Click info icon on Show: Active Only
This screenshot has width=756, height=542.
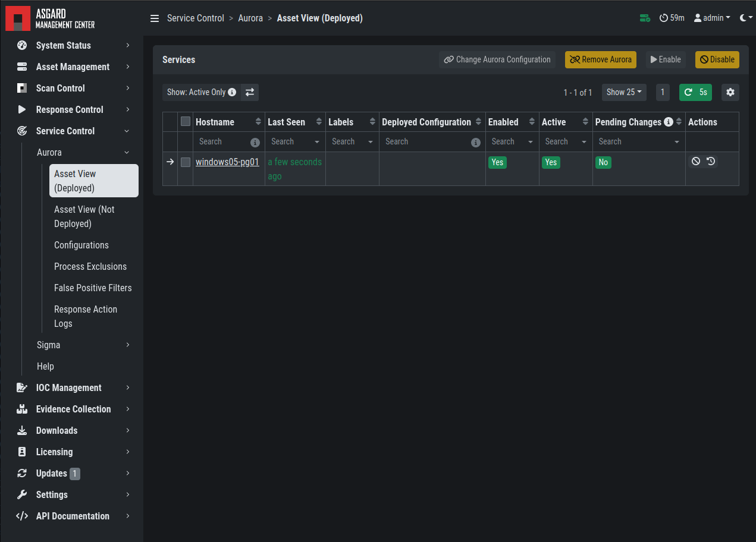232,92
